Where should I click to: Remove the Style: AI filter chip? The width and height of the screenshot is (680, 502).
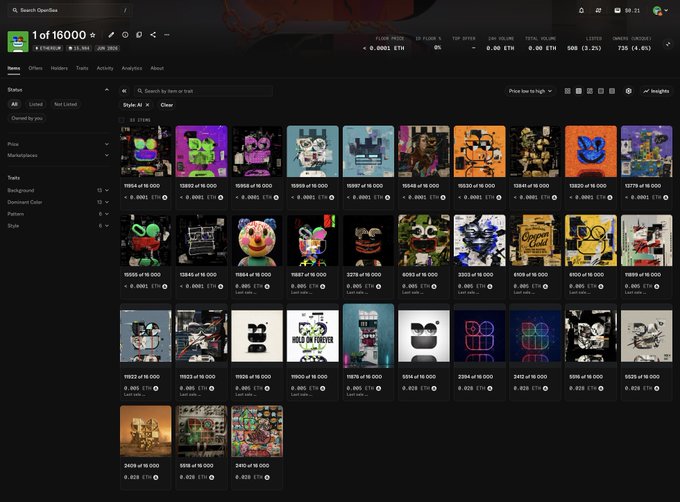click(147, 105)
